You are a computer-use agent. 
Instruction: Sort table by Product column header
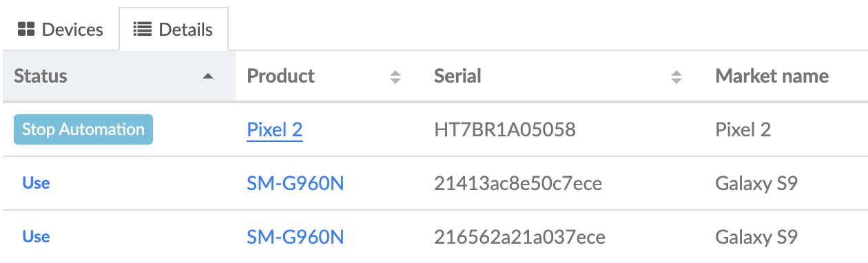point(329,76)
